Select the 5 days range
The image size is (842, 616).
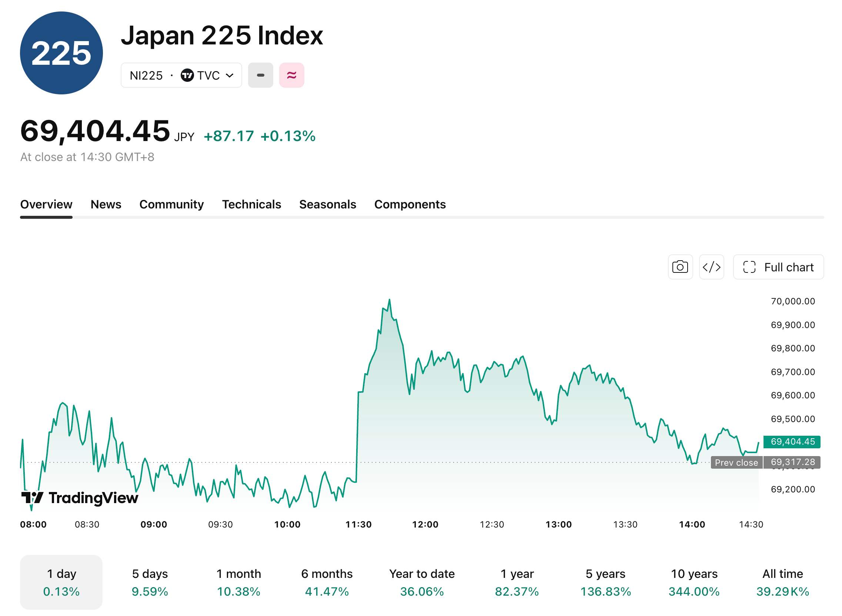(150, 582)
